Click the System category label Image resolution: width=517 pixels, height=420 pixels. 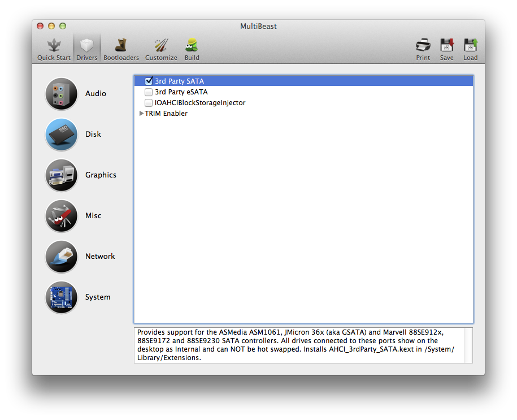98,297
